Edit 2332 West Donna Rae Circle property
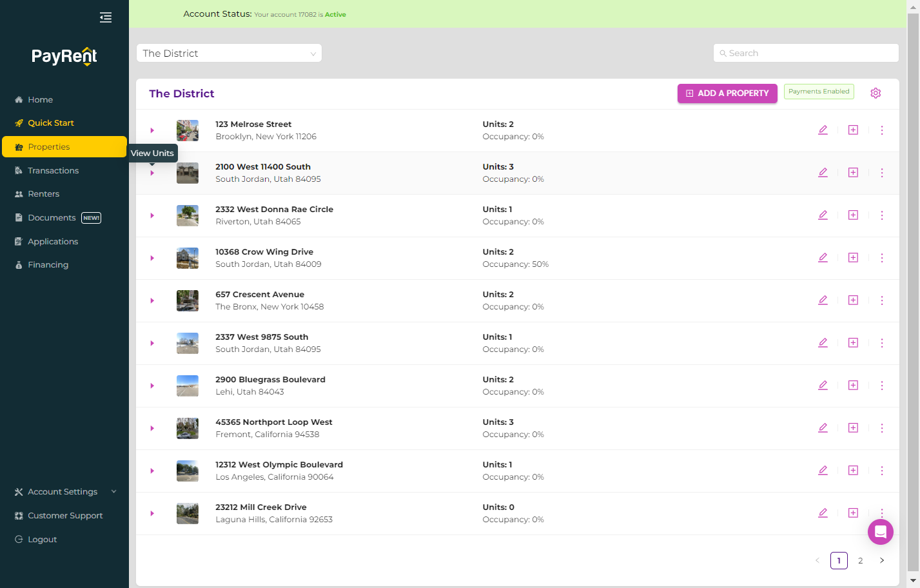The width and height of the screenshot is (920, 588). coord(823,215)
